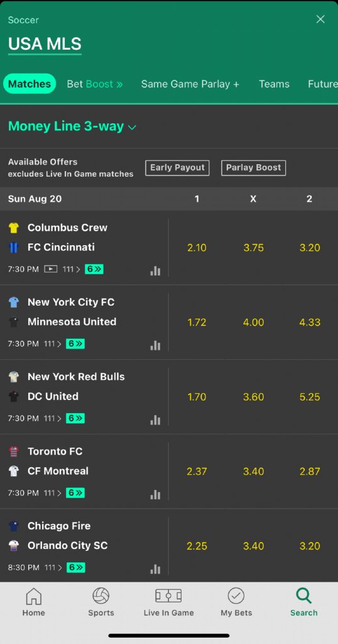Select 5.25 odds for DC United win
Viewport: 338px width, 644px height.
click(x=310, y=397)
